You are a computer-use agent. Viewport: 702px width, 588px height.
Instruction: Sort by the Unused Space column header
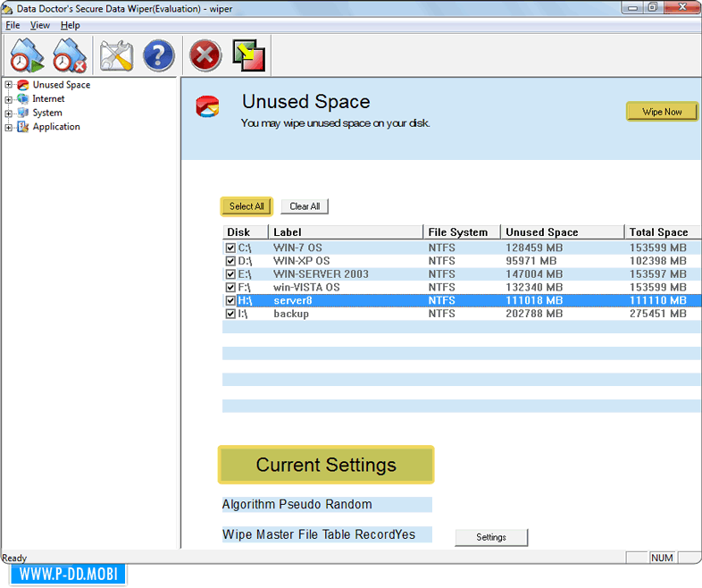click(563, 232)
